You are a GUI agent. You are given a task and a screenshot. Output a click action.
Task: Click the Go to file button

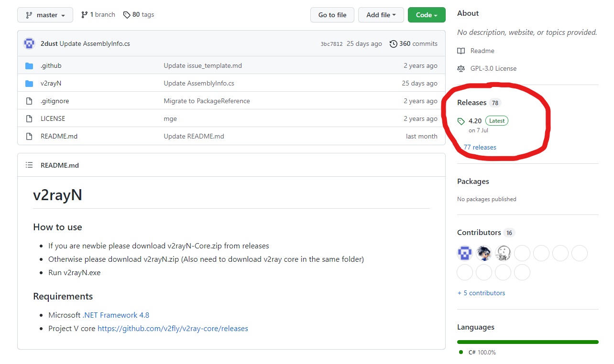(x=332, y=15)
